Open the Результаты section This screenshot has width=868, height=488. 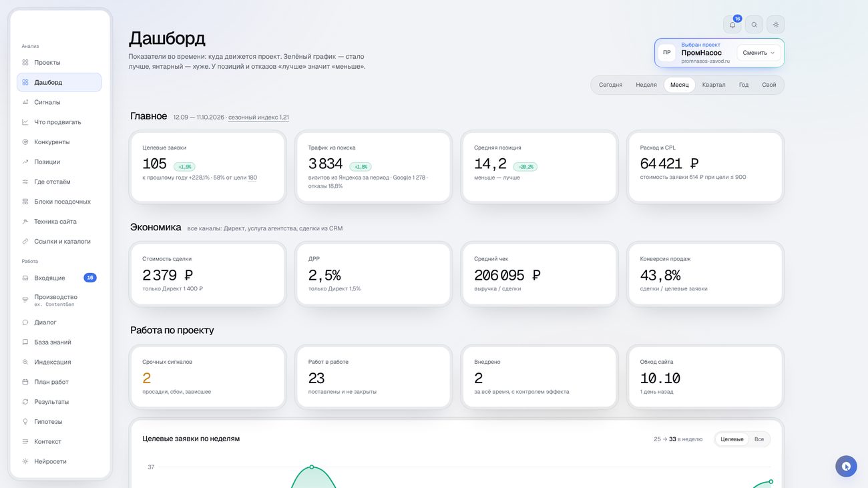(59, 402)
